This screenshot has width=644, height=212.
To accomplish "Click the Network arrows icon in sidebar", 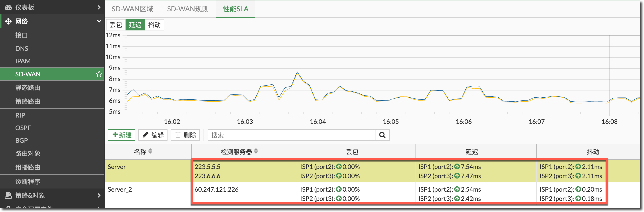I will tap(8, 21).
